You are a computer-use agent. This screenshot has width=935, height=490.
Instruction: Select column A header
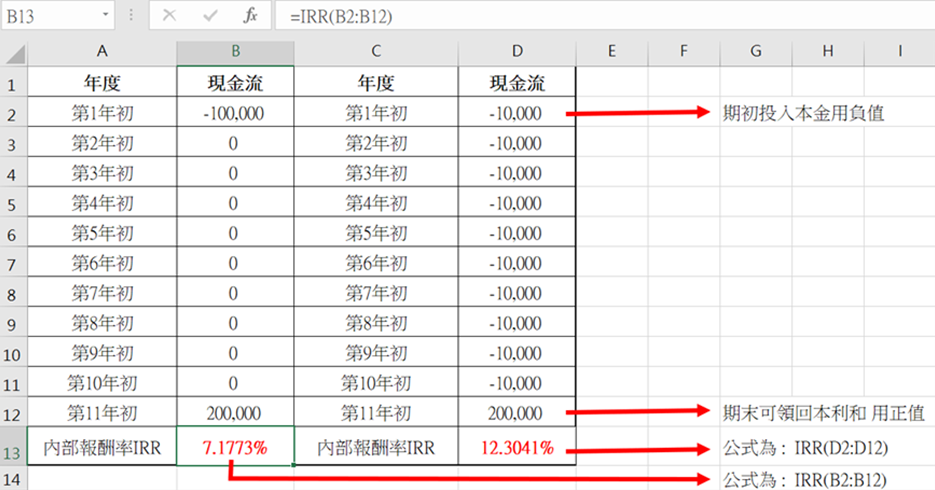[102, 52]
